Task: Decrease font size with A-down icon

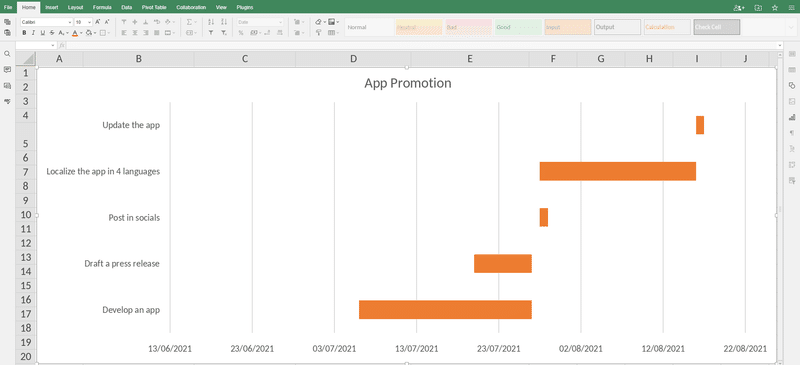Action: [x=107, y=22]
